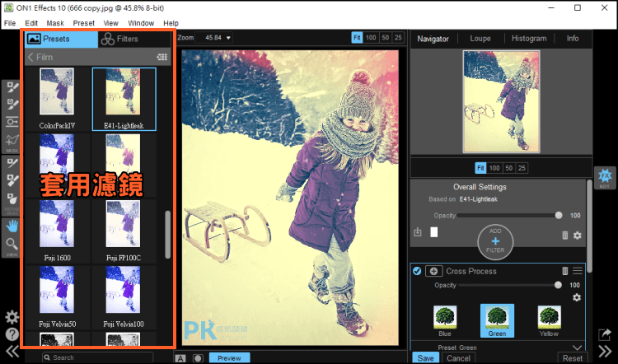Image resolution: width=618 pixels, height=364 pixels.
Task: Set Navigator zoom to Fit
Action: (x=480, y=168)
